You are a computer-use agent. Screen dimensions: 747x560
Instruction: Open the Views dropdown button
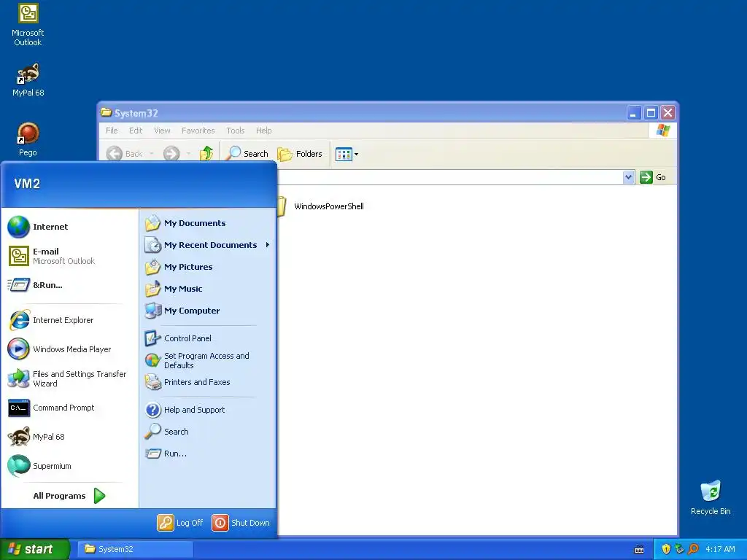click(x=347, y=154)
